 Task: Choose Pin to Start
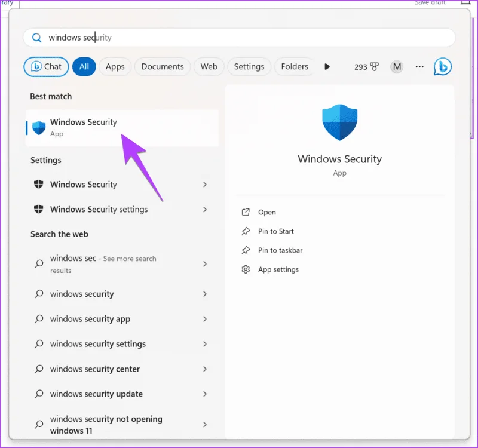click(276, 231)
